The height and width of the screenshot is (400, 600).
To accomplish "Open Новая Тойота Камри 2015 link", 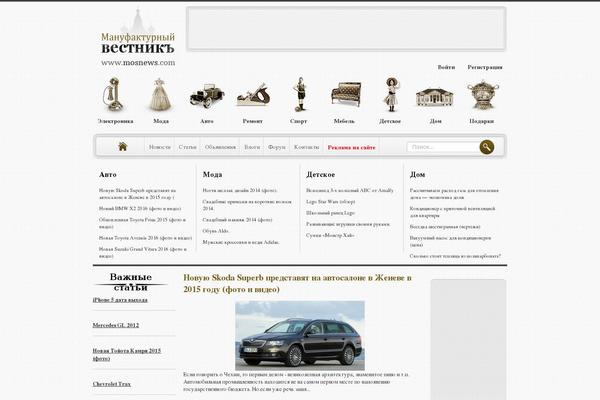I will pos(127,354).
